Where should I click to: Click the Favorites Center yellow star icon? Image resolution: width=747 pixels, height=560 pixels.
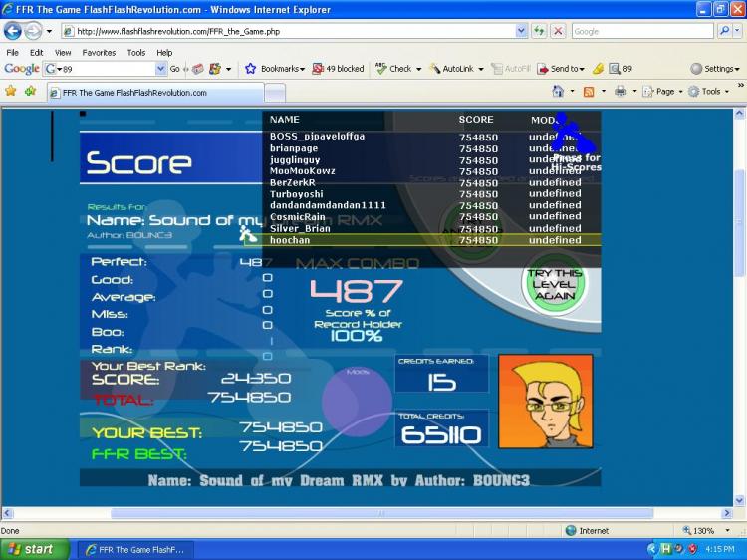(x=11, y=91)
